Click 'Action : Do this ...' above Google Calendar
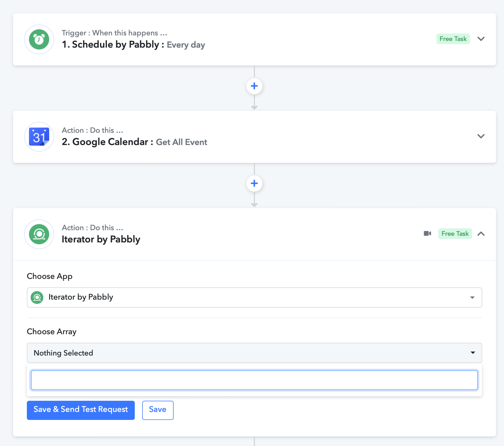 click(x=93, y=130)
